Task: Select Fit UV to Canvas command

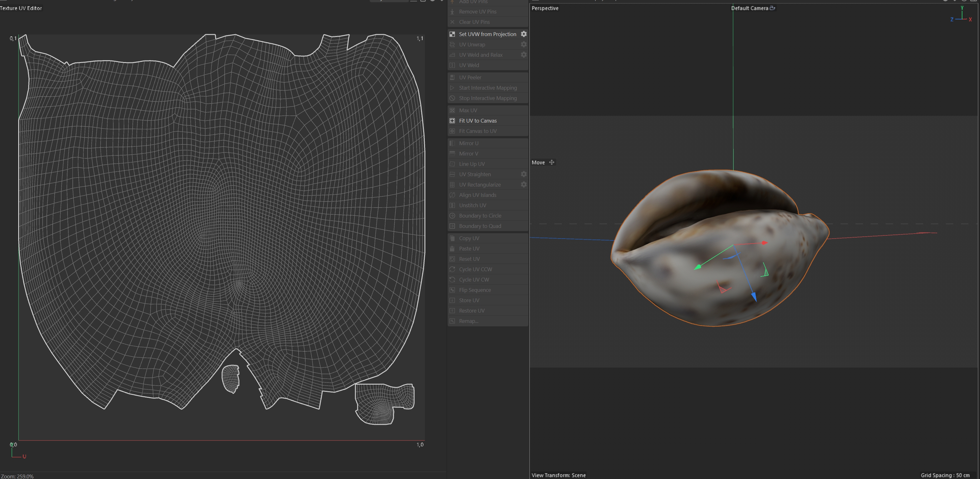Action: 477,120
